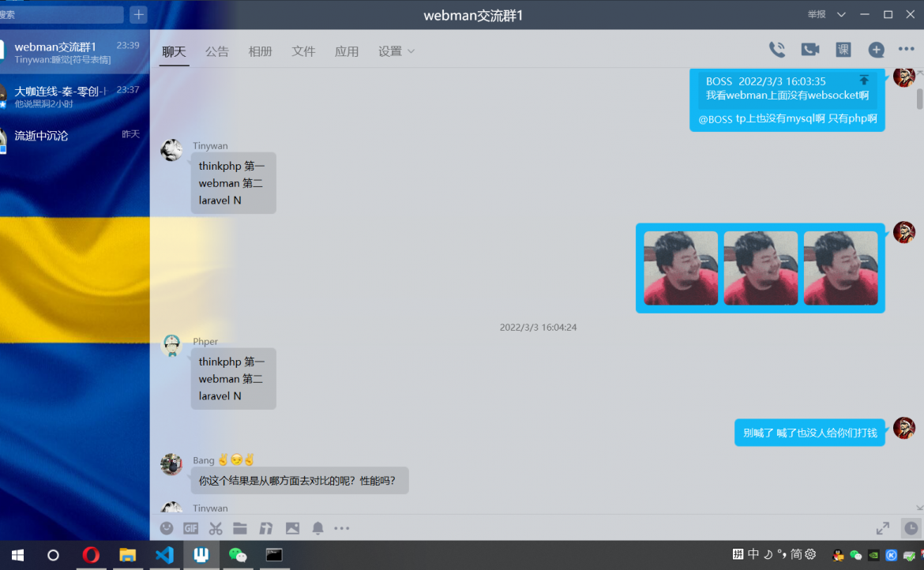Viewport: 924px width, 570px height.
Task: Invite members with the round plus icon
Action: (877, 50)
